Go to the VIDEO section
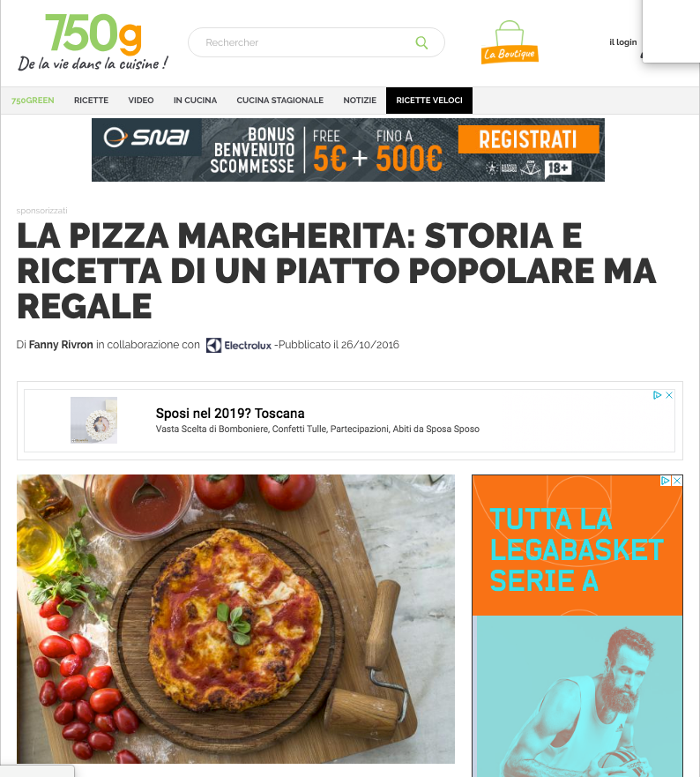Screen dimensions: 700x777 tap(141, 101)
